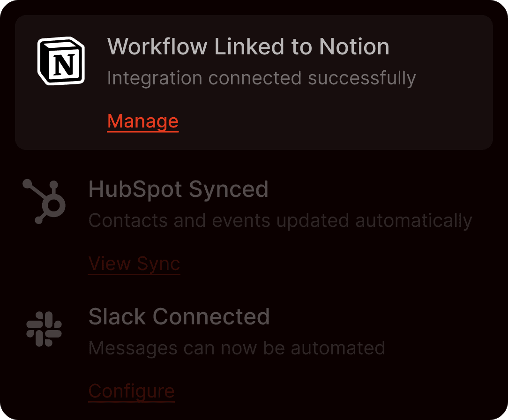Select the Contacts and events updated text

pos(281,220)
